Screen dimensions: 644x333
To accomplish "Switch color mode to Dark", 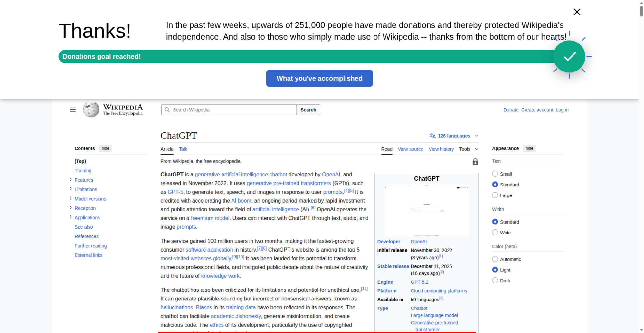I will pyautogui.click(x=495, y=281).
